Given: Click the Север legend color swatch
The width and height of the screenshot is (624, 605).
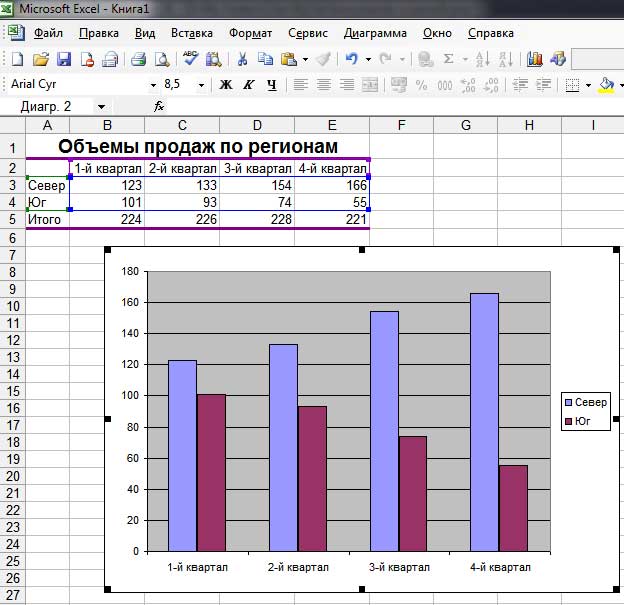Looking at the screenshot, I should tap(569, 402).
